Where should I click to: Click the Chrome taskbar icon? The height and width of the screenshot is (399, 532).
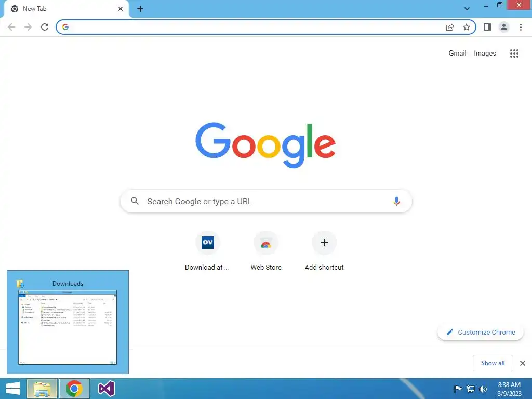[74, 389]
